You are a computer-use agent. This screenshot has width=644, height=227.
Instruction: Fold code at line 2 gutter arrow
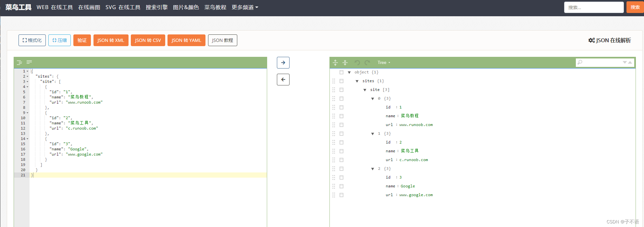27,77
